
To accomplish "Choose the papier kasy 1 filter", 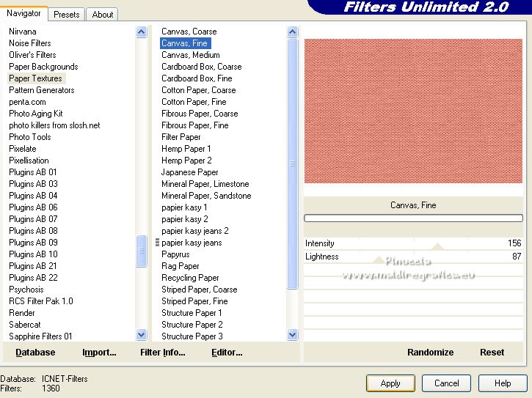I will 184,207.
